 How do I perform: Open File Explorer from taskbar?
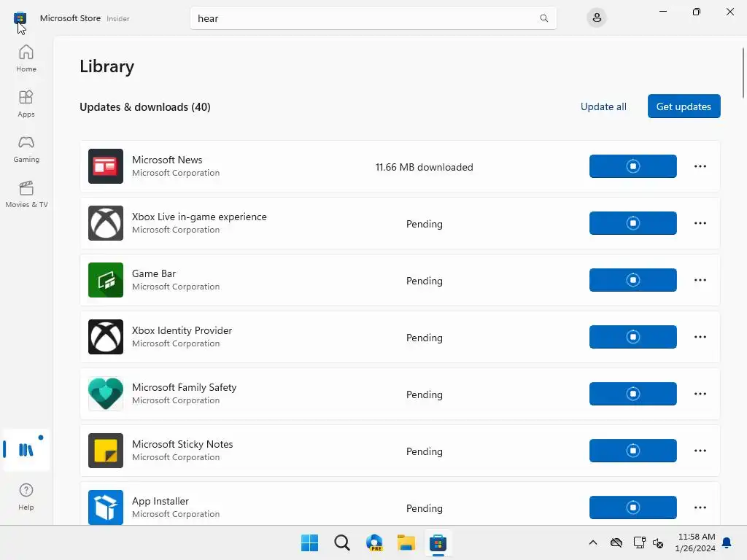[406, 542]
